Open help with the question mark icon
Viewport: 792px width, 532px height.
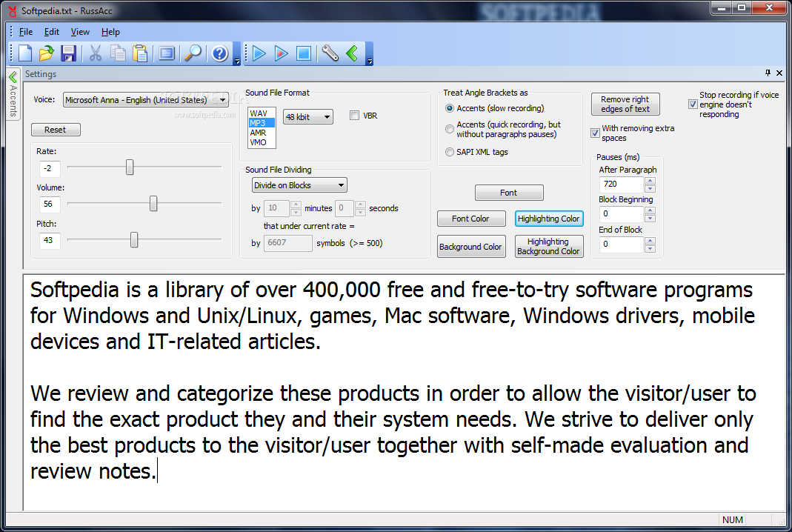[x=220, y=53]
